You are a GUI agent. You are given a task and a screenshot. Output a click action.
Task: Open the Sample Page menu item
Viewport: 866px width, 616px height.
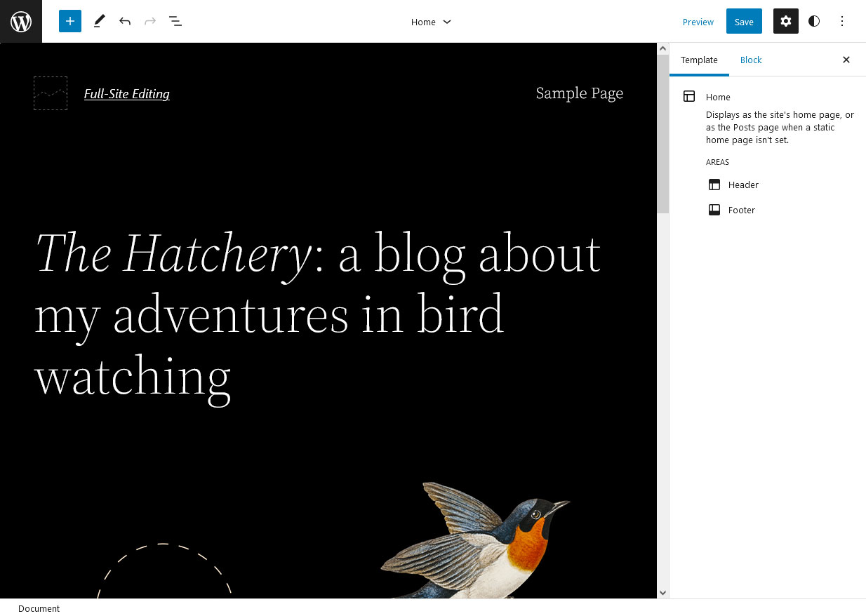click(580, 93)
